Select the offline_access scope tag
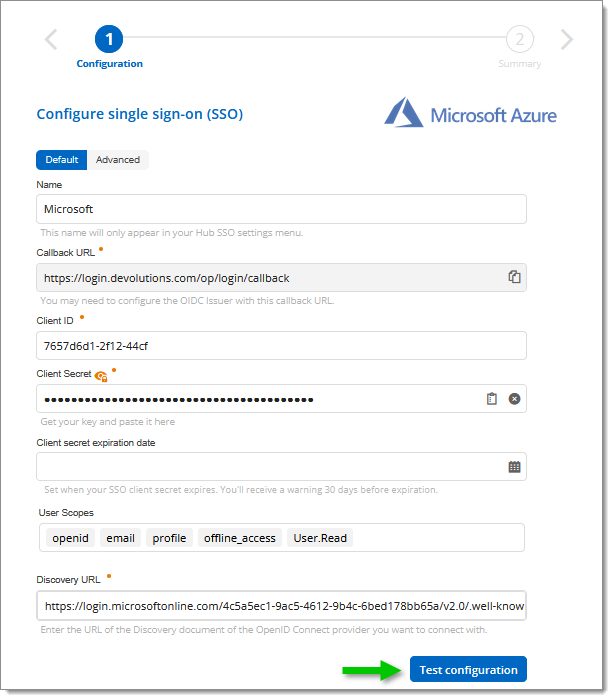The width and height of the screenshot is (613, 700). click(x=240, y=538)
